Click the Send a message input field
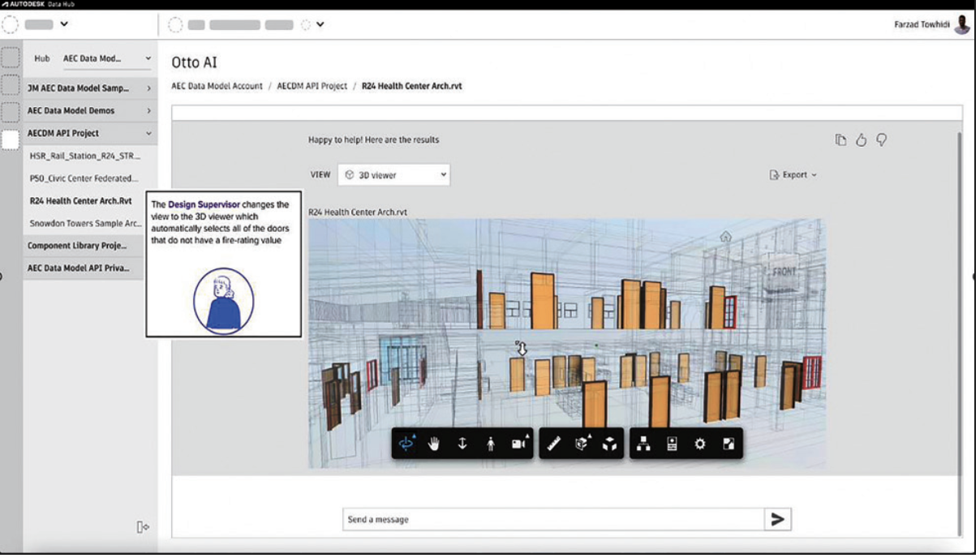Image resolution: width=980 pixels, height=558 pixels. 553,519
